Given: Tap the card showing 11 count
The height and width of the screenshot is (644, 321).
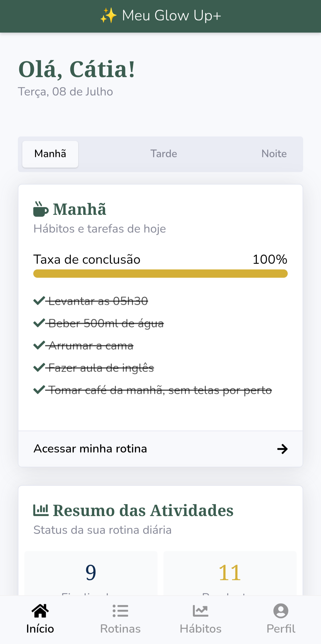Looking at the screenshot, I should pos(230,573).
